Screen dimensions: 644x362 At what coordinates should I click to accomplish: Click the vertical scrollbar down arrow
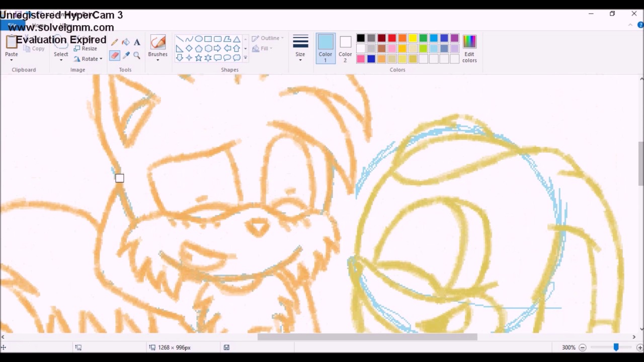tap(641, 329)
